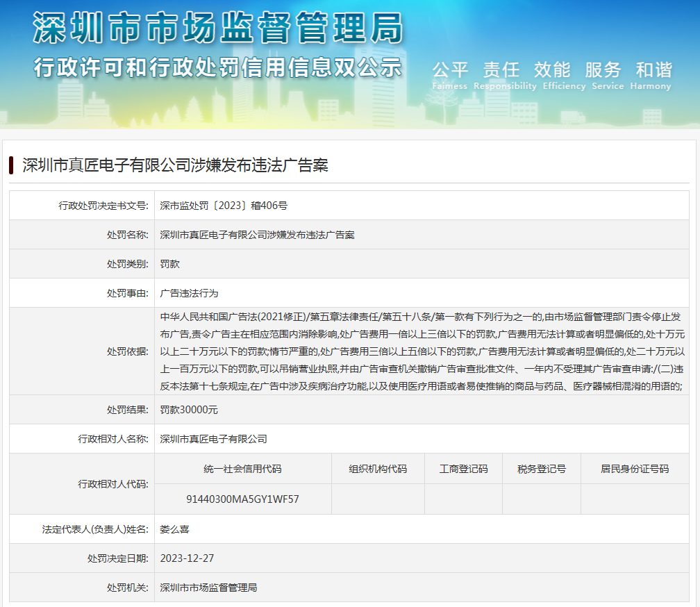The width and height of the screenshot is (700, 607).
Task: Click the 组织机构代码 column header
Action: (x=378, y=469)
